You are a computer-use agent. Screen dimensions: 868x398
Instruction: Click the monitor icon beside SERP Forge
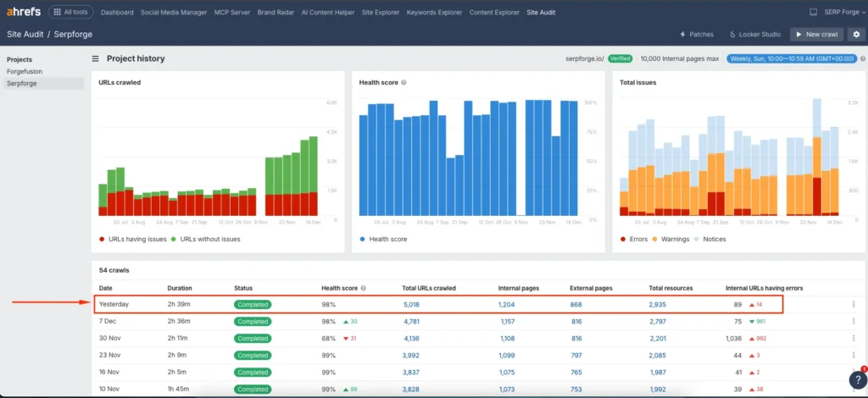tap(814, 13)
